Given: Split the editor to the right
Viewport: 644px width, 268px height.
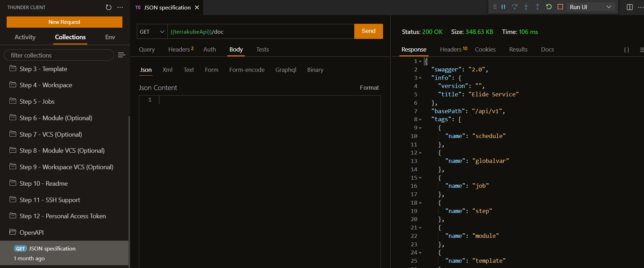Looking at the screenshot, I should coord(630,7).
